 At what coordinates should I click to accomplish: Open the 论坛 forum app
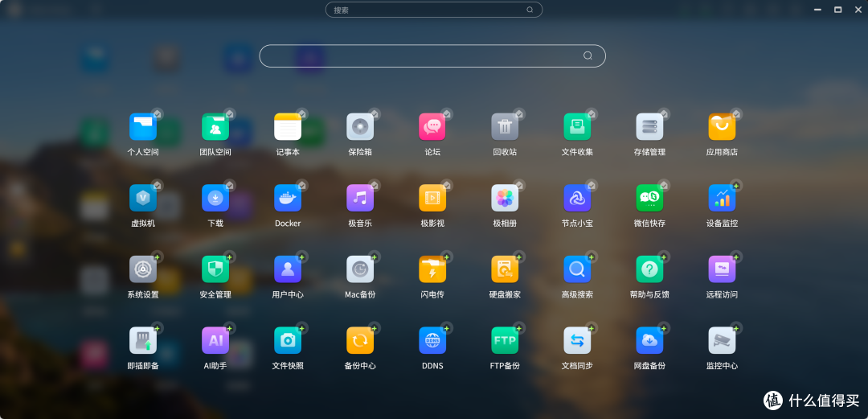432,127
